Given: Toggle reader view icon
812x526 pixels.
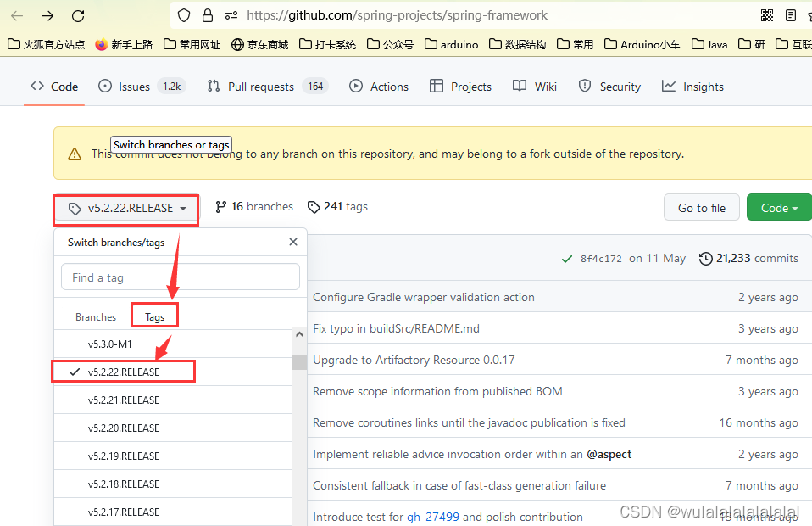Looking at the screenshot, I should tap(791, 15).
